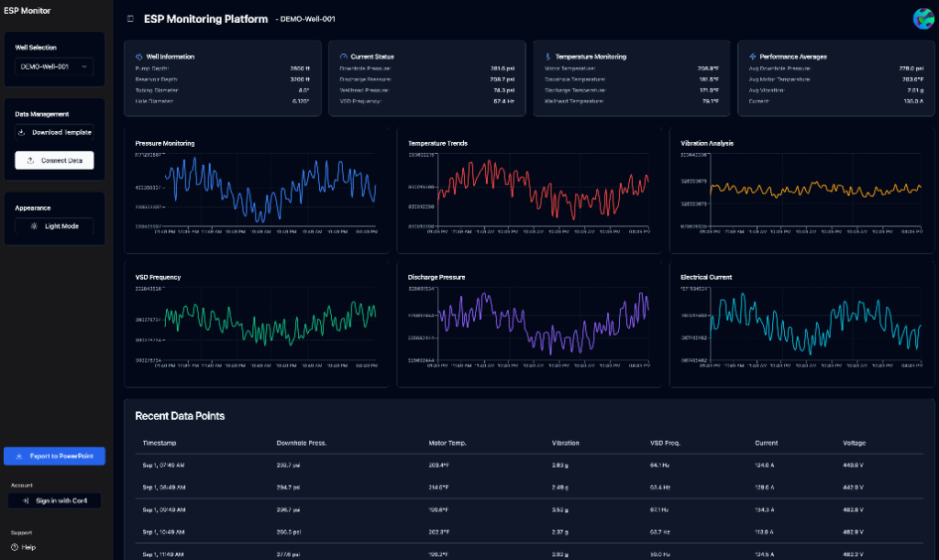
Task: Click the Vibration column header
Action: [565, 444]
